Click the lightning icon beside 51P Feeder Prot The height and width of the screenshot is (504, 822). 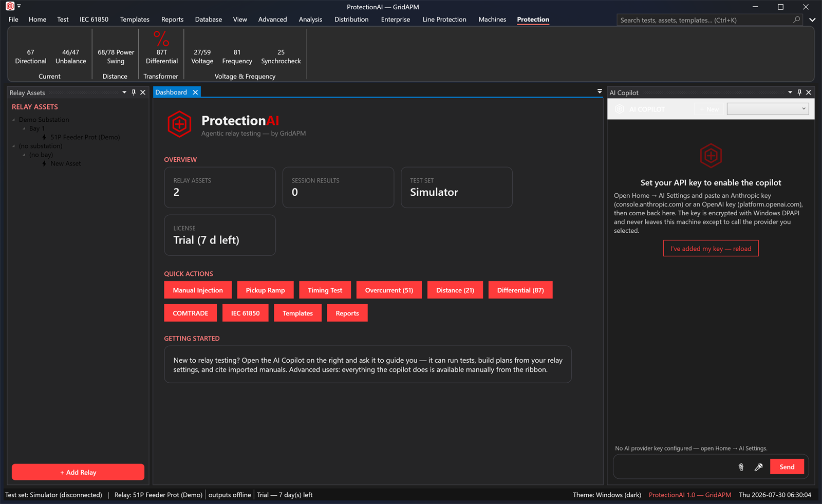click(44, 137)
